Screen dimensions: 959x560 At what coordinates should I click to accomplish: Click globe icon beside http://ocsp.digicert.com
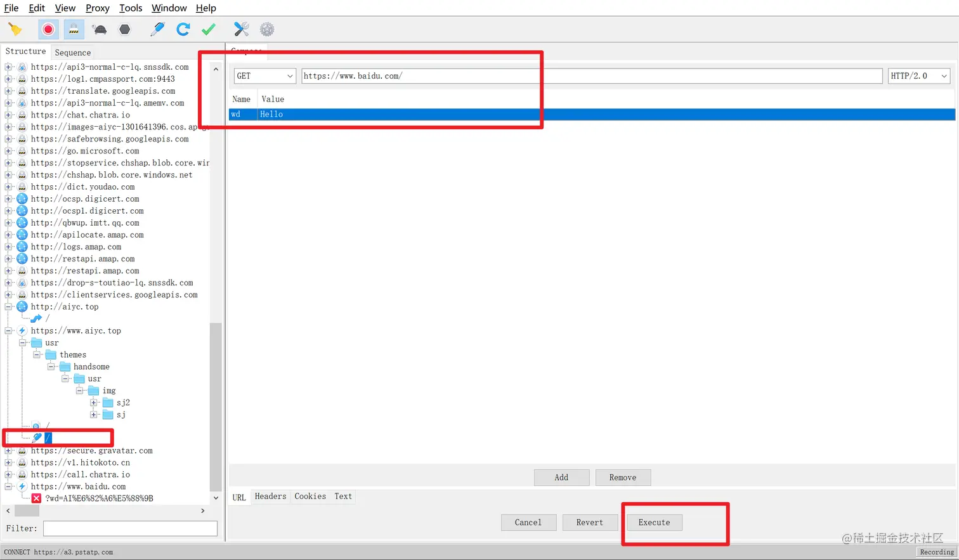tap(22, 199)
